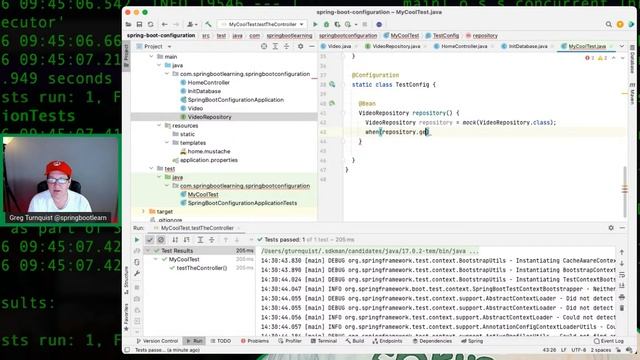Open the Event Log
Image resolution: width=640 pixels, height=360 pixels.
pos(609,341)
